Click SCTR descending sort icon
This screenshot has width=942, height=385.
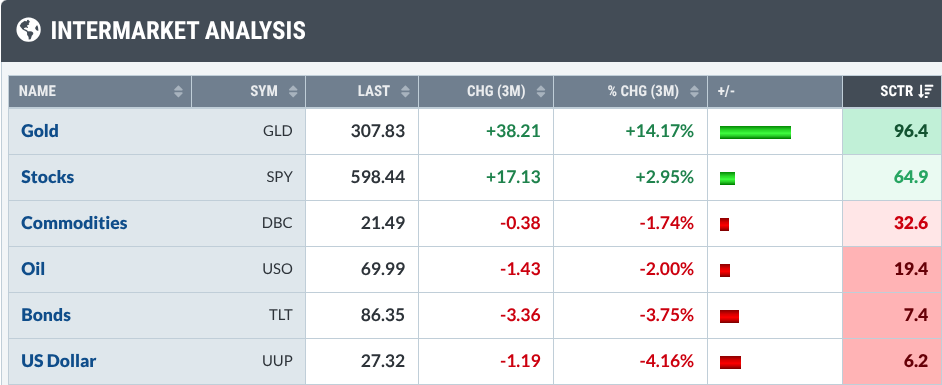[x=926, y=91]
